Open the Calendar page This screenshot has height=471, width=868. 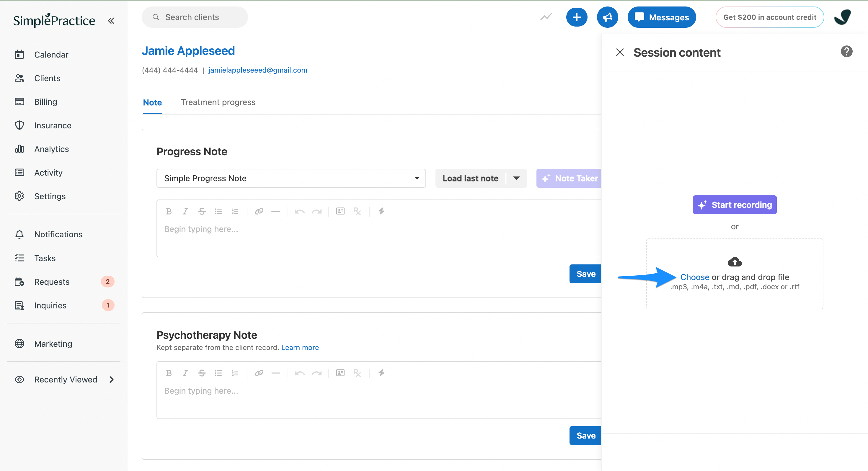point(51,55)
